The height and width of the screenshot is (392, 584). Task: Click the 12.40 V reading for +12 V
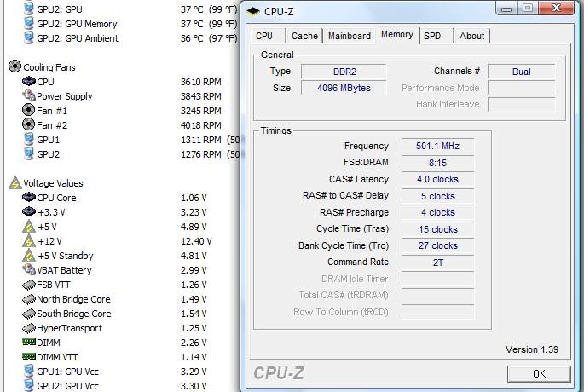click(x=196, y=241)
